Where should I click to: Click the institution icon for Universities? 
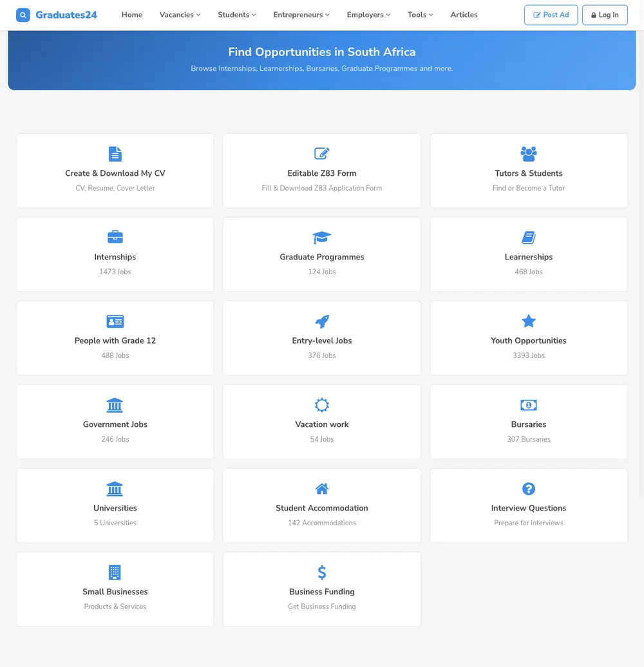[115, 489]
